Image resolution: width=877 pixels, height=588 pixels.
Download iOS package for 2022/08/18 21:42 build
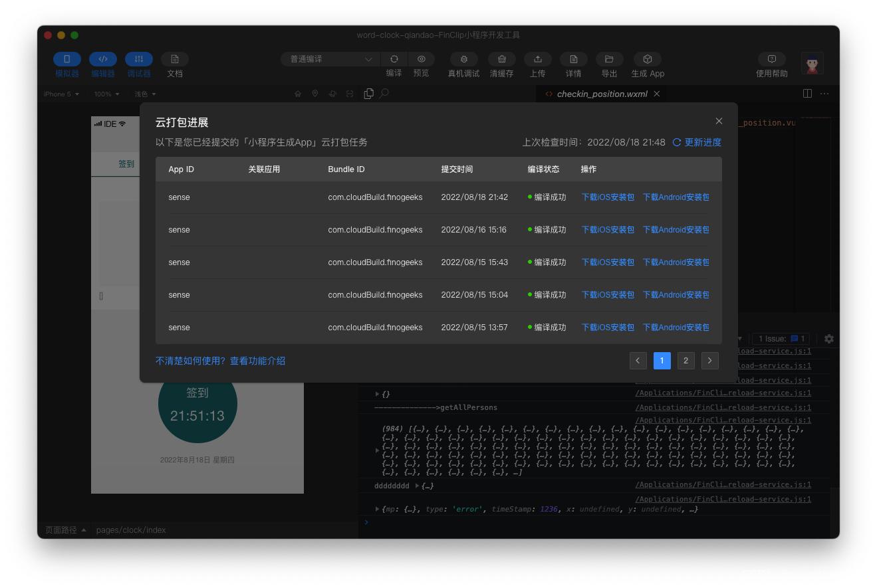(x=608, y=197)
